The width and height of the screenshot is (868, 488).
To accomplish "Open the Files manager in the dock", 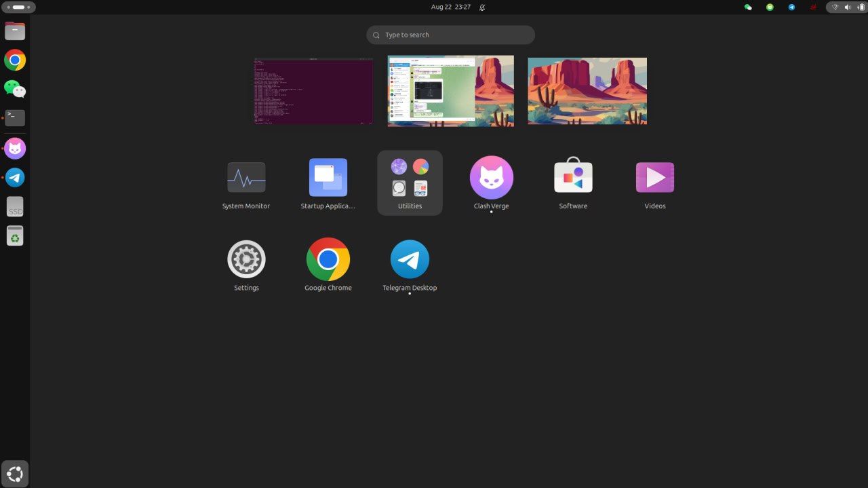I will click(x=15, y=31).
